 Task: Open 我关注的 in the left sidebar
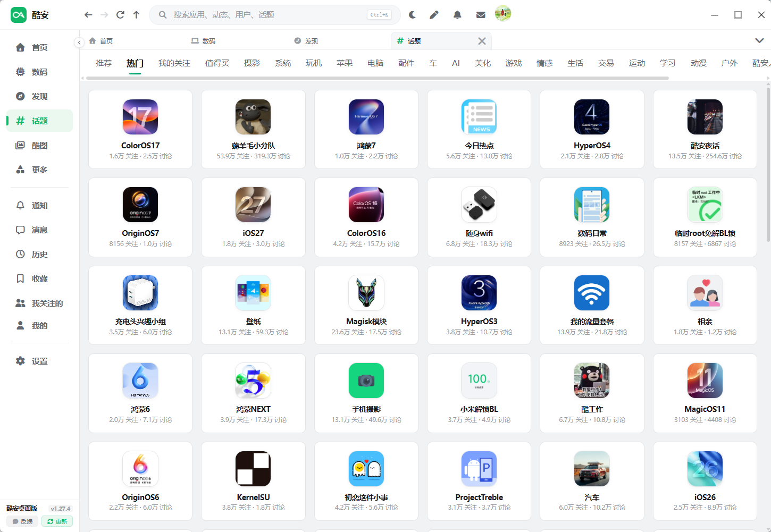(x=39, y=303)
